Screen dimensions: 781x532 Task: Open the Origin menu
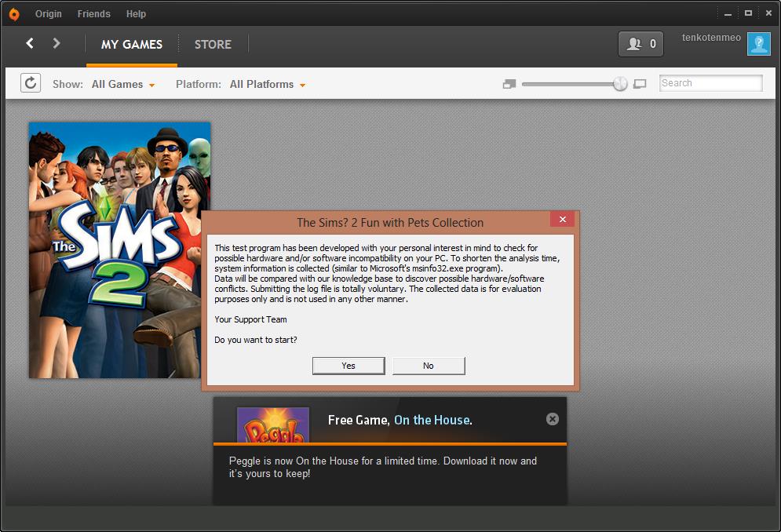tap(49, 14)
